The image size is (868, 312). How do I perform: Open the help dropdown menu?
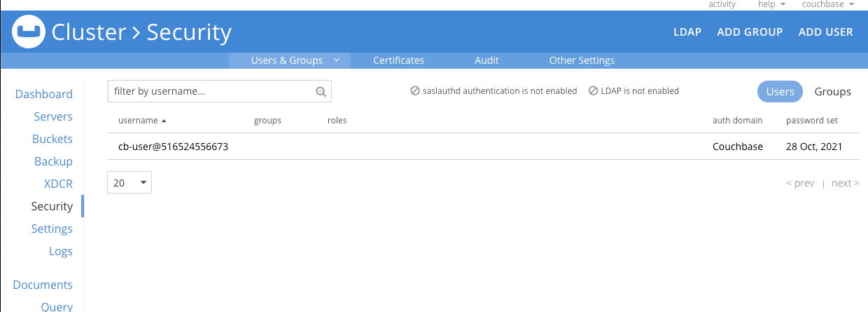(x=771, y=4)
